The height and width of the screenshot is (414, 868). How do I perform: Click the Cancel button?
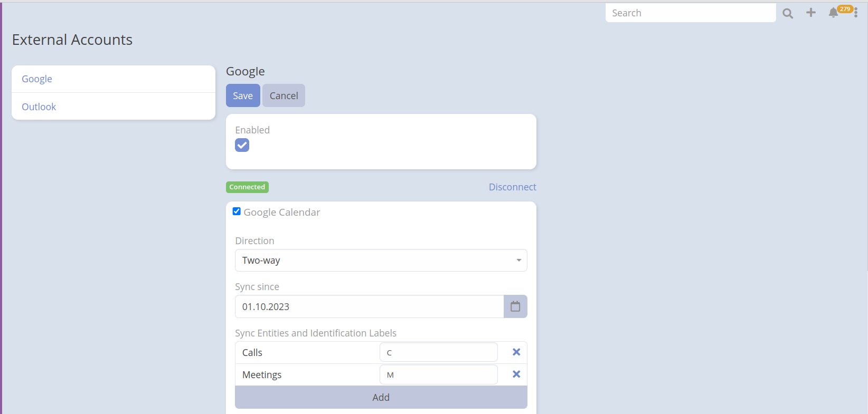click(284, 95)
